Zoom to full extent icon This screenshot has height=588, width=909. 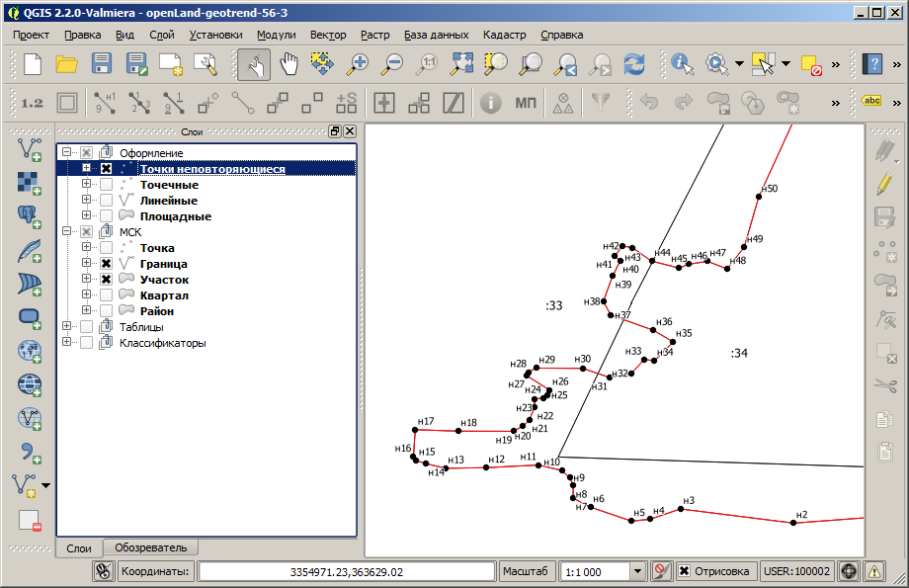(462, 64)
